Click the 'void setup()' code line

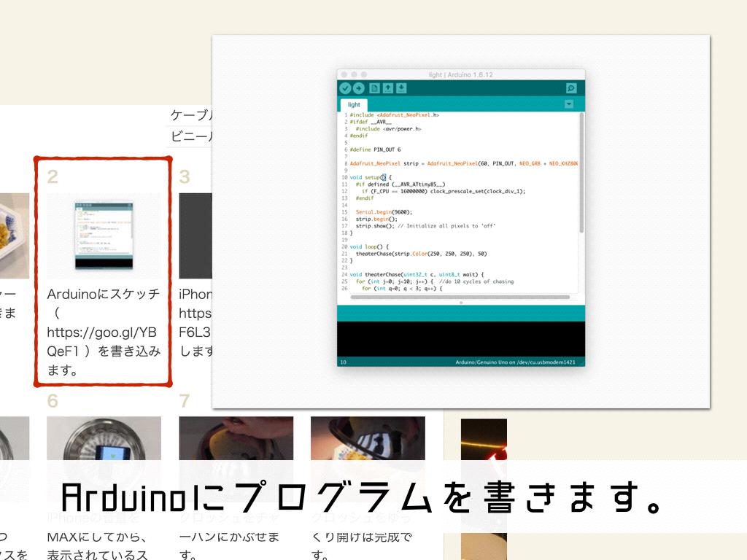coord(371,177)
